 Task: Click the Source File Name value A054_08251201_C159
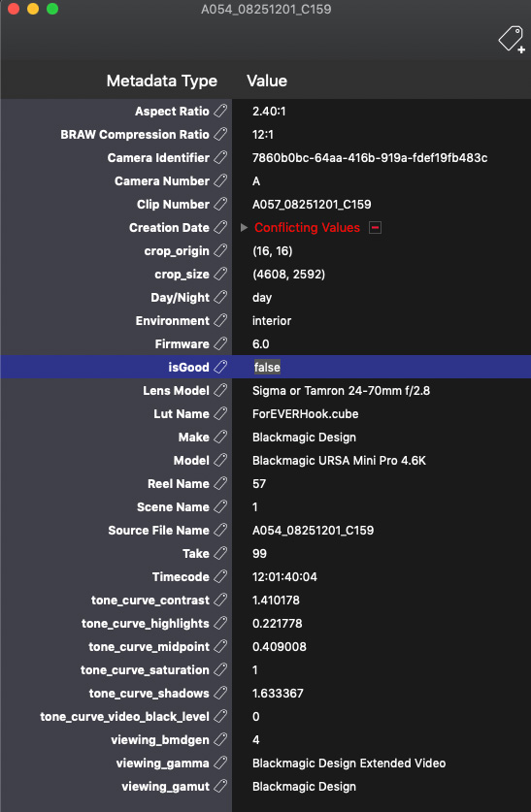click(313, 531)
